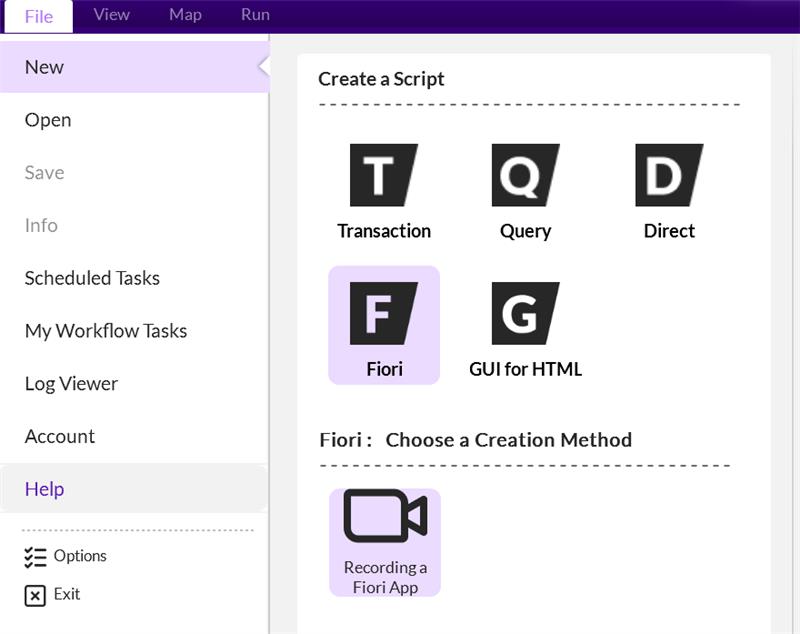Image resolution: width=800 pixels, height=634 pixels.
Task: Go to the Run tab
Action: (x=255, y=15)
